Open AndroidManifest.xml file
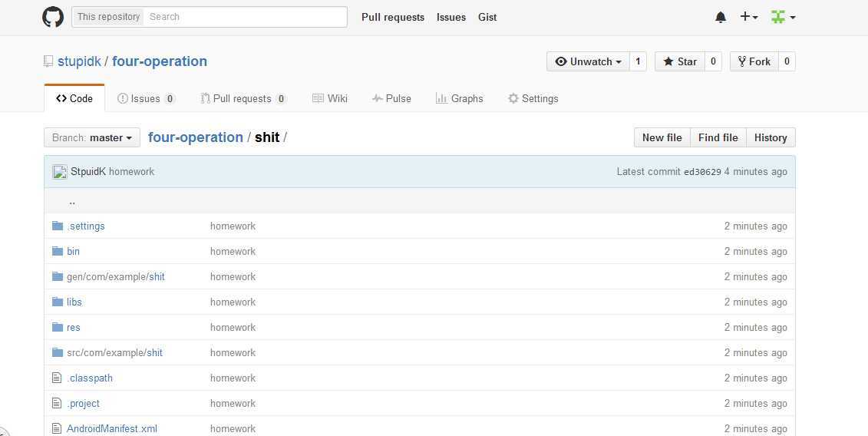Screen dimensions: 868x436 pyautogui.click(x=112, y=428)
